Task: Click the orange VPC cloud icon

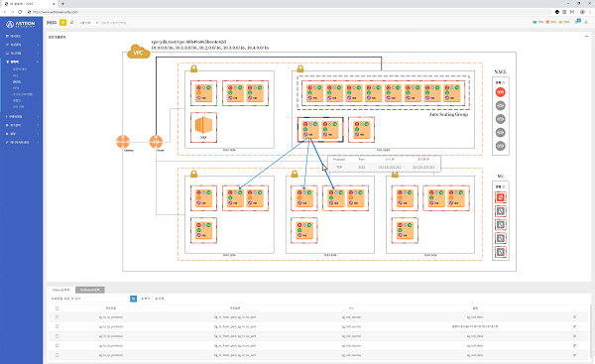Action: pyautogui.click(x=139, y=52)
